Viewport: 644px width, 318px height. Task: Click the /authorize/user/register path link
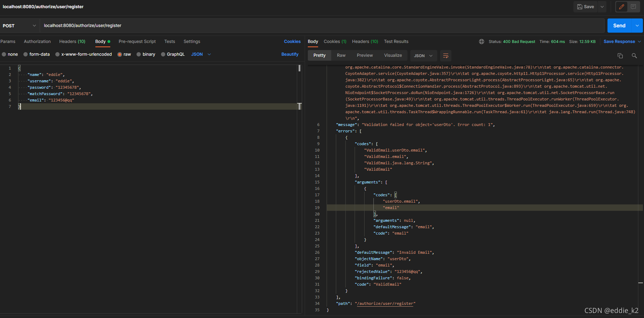pyautogui.click(x=385, y=303)
